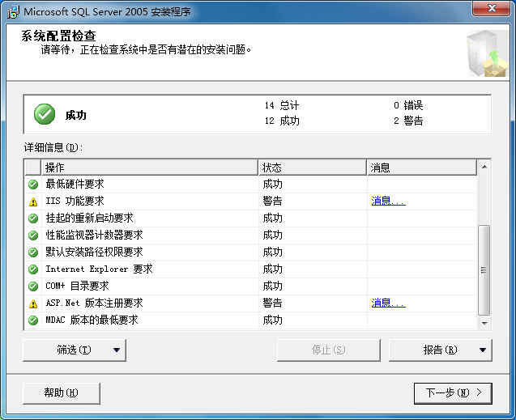Viewport: 516px width, 420px height.
Task: Click the green check icon beside 最低硬件要求
Action: click(x=33, y=185)
